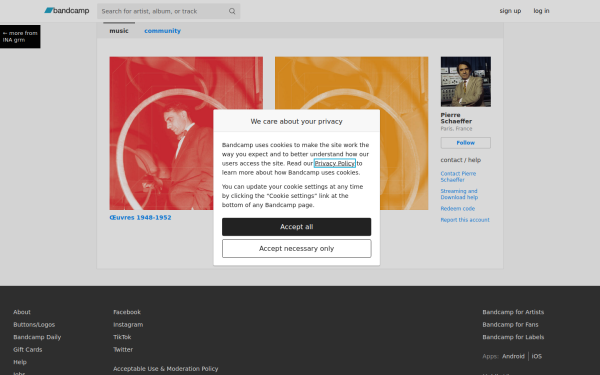Open Contact Pierre Schaeffer link
600x375 pixels.
tap(458, 176)
